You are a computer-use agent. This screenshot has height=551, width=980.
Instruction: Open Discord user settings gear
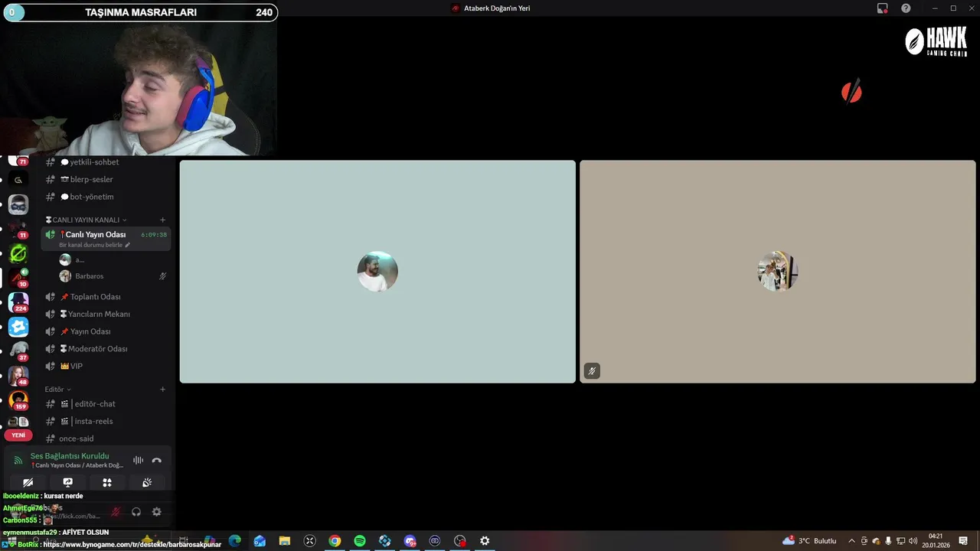[156, 512]
